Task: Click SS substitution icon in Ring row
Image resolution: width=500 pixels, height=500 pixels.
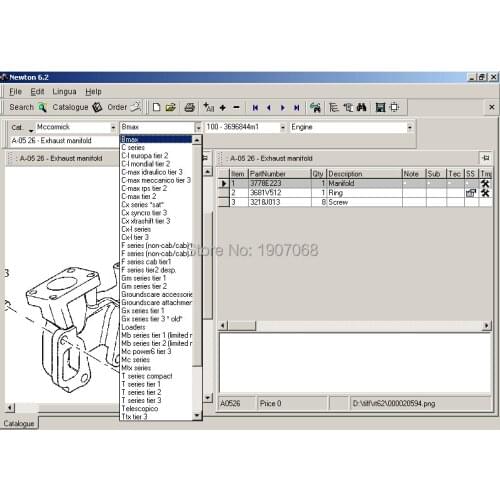Action: pyautogui.click(x=471, y=193)
